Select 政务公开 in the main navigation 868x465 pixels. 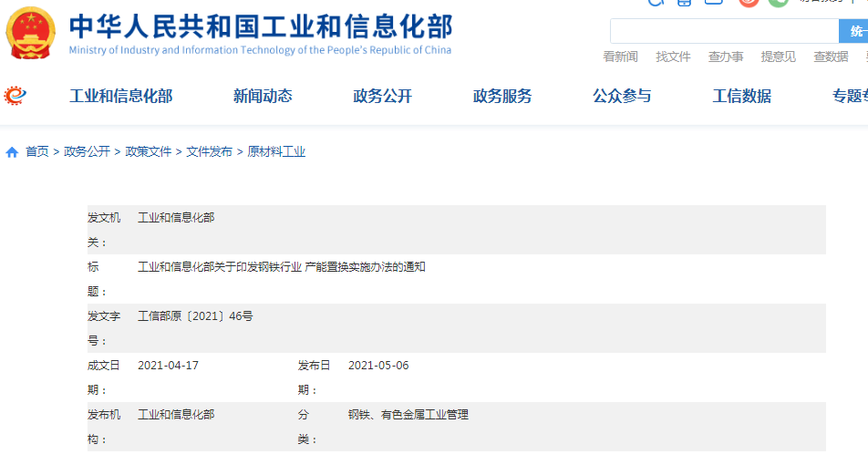point(382,96)
